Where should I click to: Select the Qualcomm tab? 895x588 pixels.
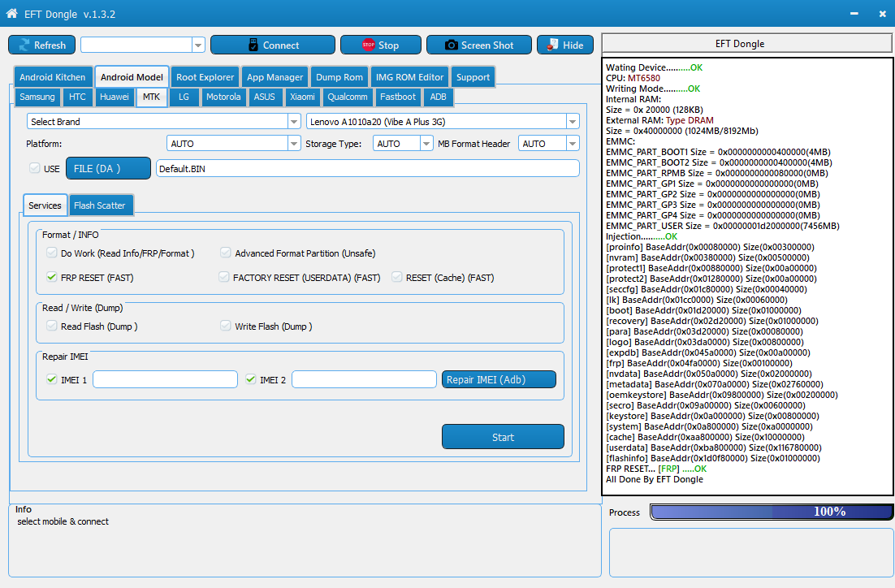pyautogui.click(x=348, y=97)
